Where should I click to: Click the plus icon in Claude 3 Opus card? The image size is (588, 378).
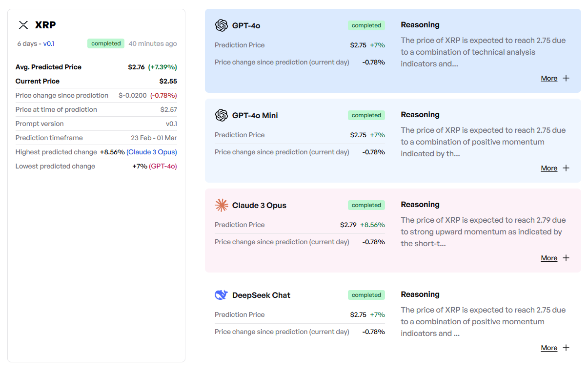[566, 258]
